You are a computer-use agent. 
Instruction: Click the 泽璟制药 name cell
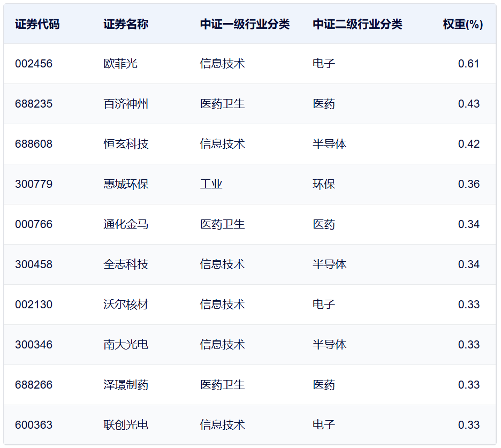[x=126, y=385]
